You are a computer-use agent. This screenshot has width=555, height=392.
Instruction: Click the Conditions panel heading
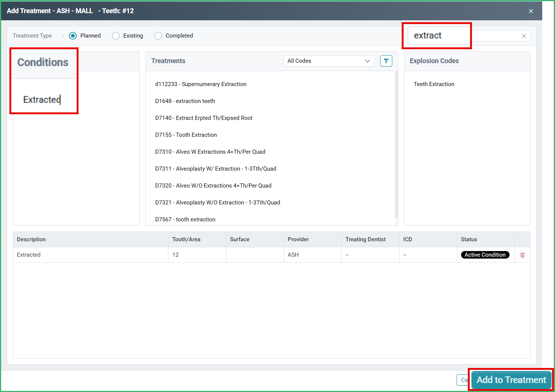point(43,62)
